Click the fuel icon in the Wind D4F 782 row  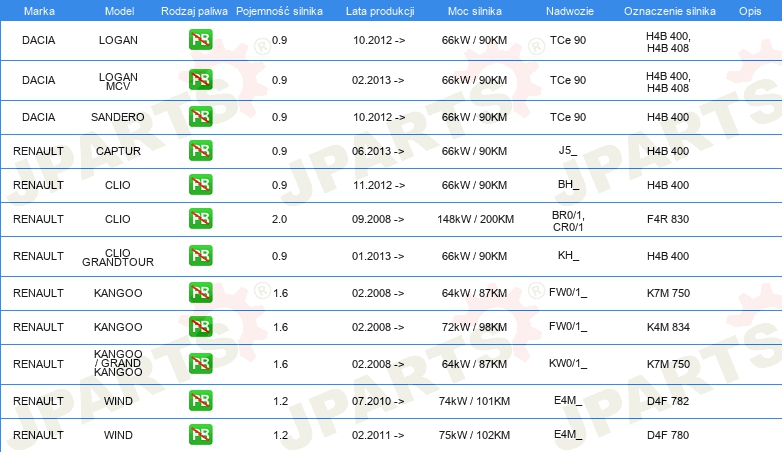200,401
